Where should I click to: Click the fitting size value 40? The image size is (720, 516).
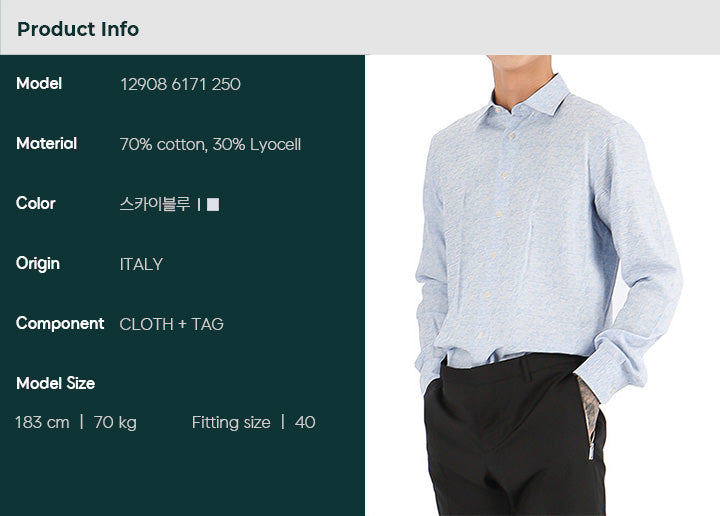point(305,422)
